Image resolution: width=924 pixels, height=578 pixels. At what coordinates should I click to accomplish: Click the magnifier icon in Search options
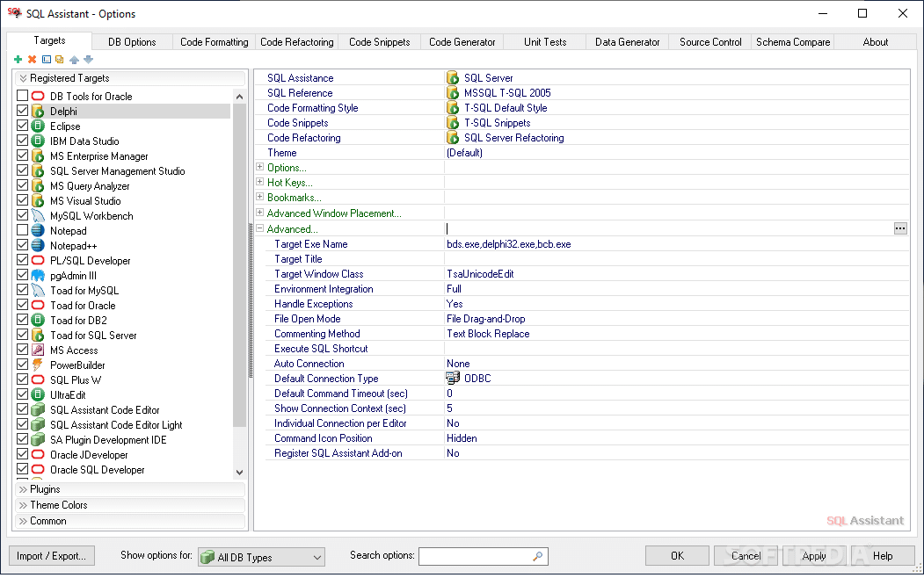[x=537, y=556]
